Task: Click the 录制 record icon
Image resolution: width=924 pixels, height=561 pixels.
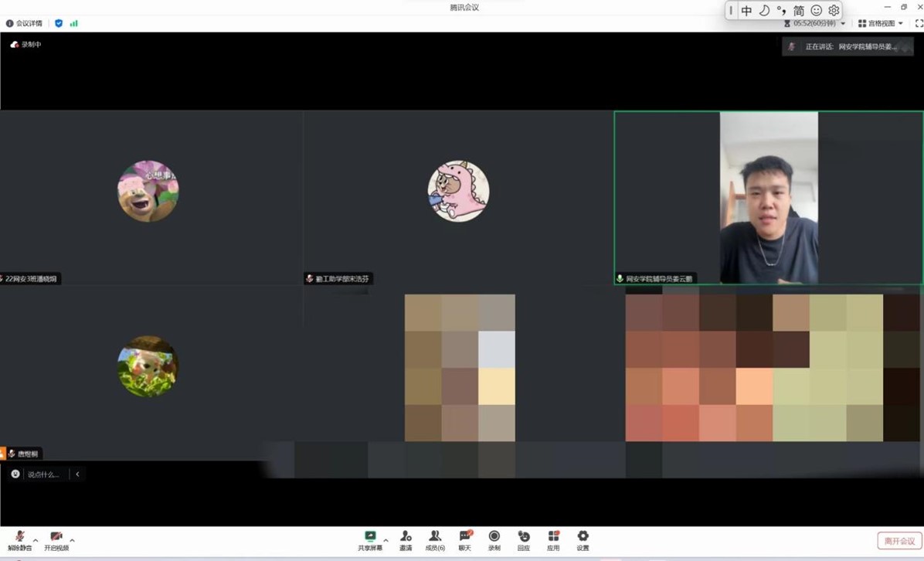Action: tap(494, 539)
